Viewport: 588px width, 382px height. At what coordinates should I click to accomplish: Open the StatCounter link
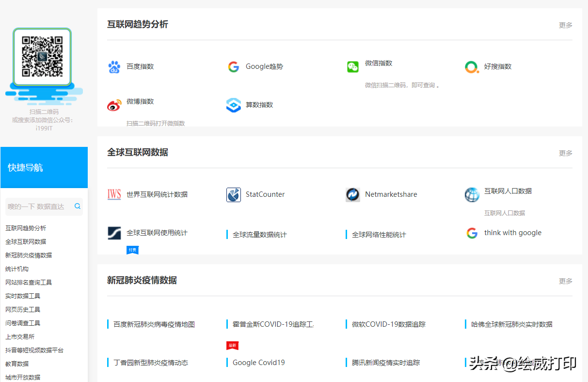265,194
